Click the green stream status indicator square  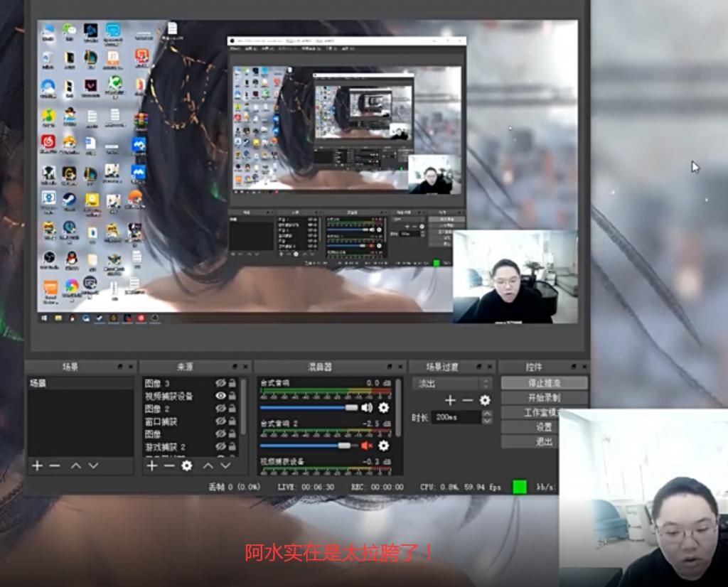point(519,487)
